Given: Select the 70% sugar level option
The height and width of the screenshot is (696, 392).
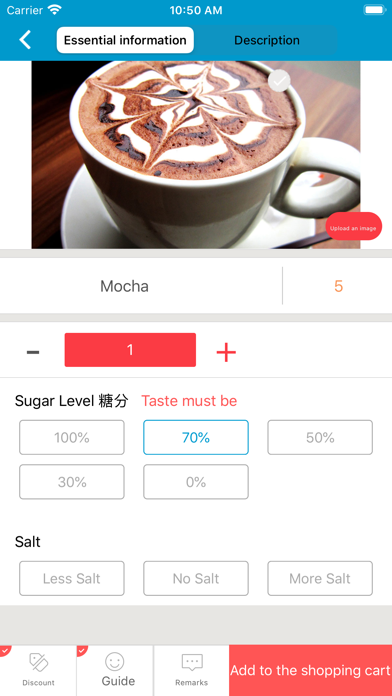Looking at the screenshot, I should [196, 438].
